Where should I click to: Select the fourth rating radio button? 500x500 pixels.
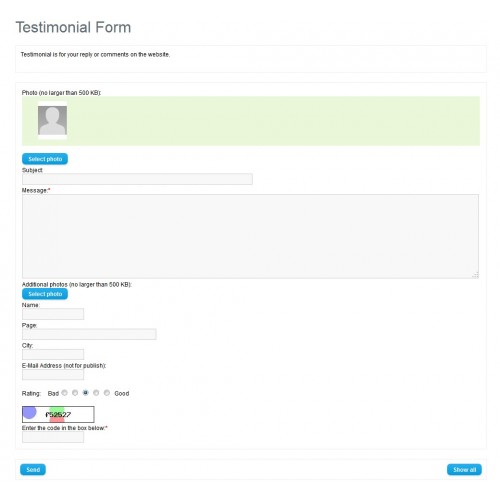coord(96,393)
